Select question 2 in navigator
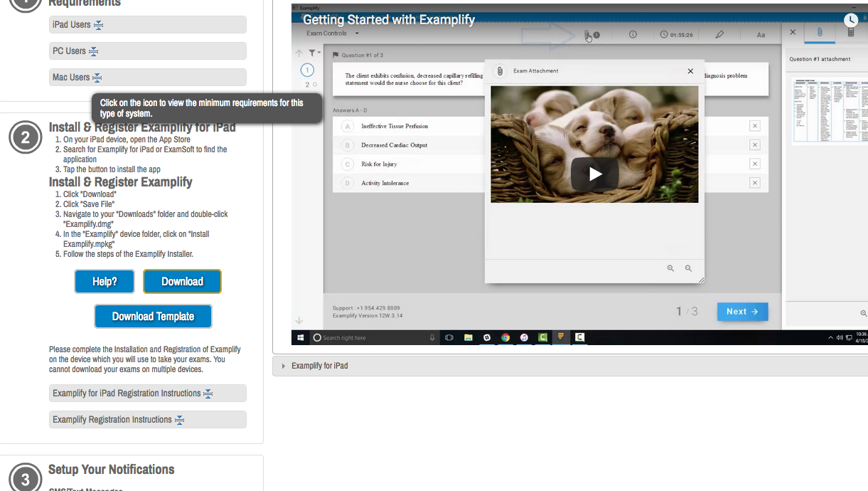Viewport: 868px width, 491px height. pyautogui.click(x=308, y=85)
